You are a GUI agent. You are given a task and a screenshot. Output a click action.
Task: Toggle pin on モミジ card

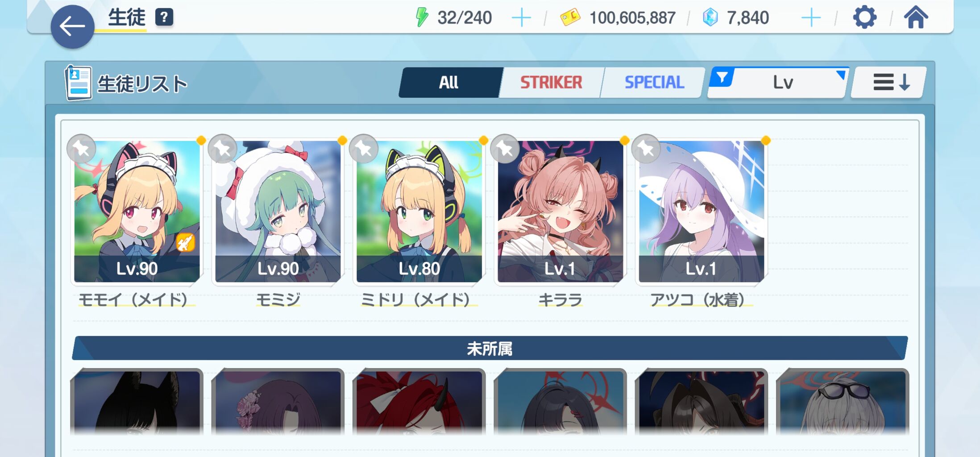coord(223,149)
